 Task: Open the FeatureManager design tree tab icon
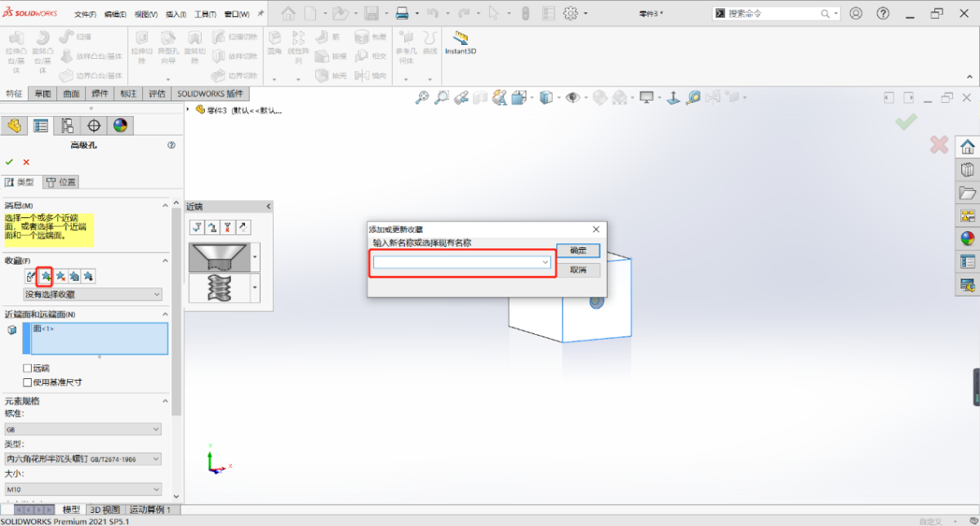click(x=14, y=125)
